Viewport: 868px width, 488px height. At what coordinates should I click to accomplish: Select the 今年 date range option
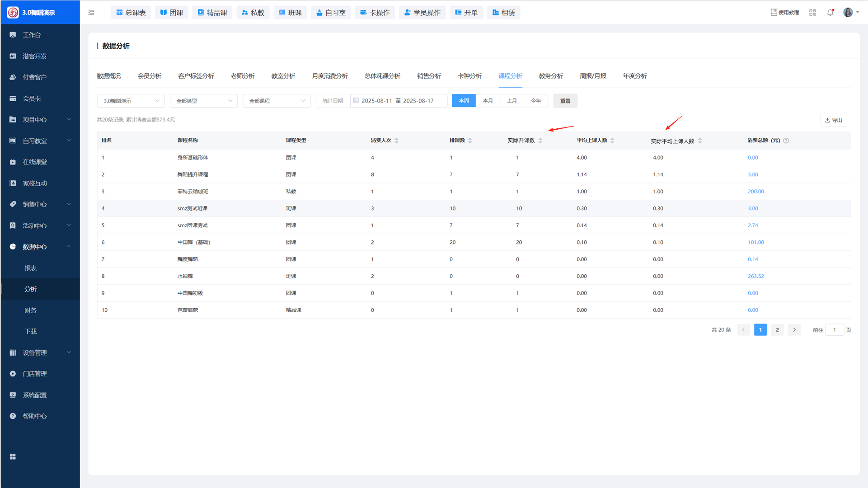(535, 101)
